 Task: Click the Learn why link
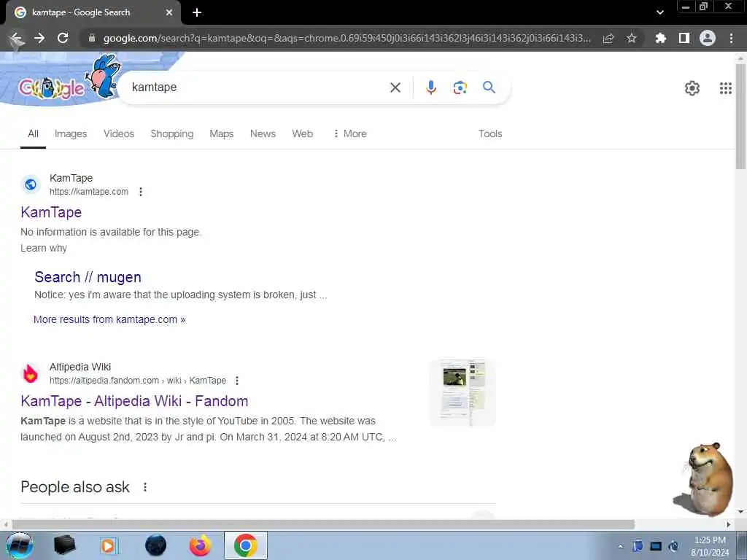(x=43, y=248)
